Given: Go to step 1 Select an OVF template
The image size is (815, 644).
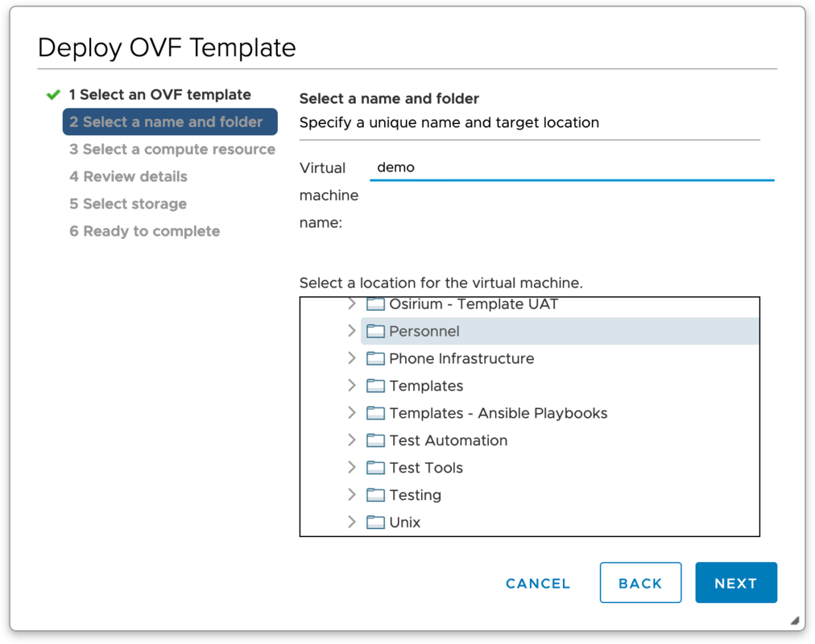Looking at the screenshot, I should (159, 95).
